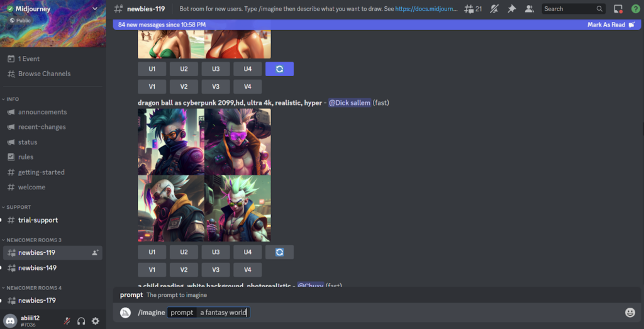Viewport: 644px width, 329px height.
Task: Toggle the microphone mute icon in user panel
Action: (67, 321)
